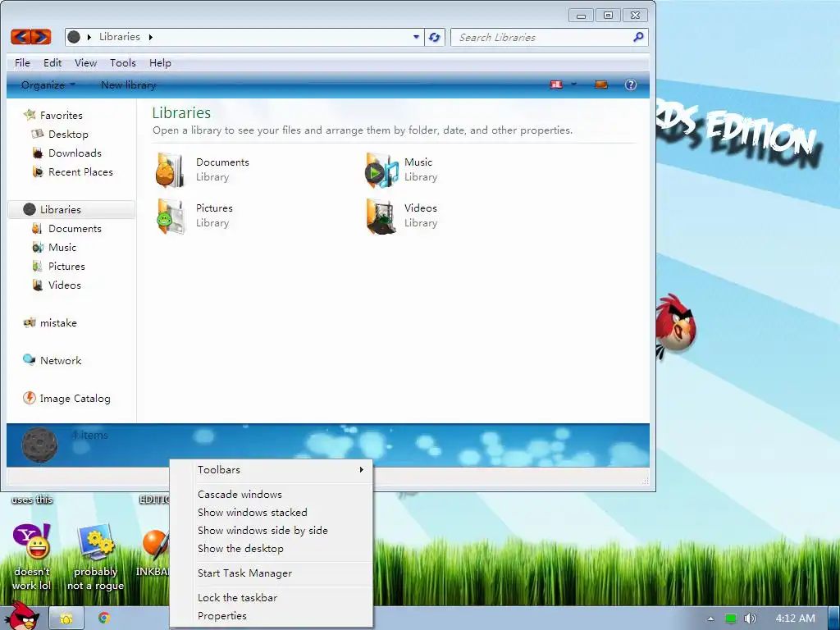Click the mistake computer icon
This screenshot has height=630, width=840.
point(29,322)
